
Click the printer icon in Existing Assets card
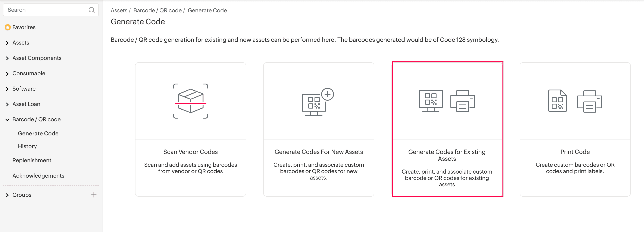coord(463,101)
